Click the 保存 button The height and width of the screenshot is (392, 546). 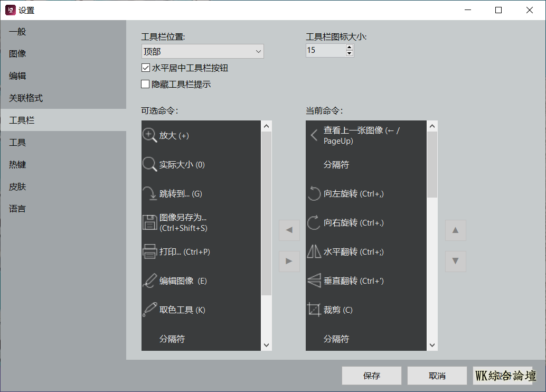point(371,376)
